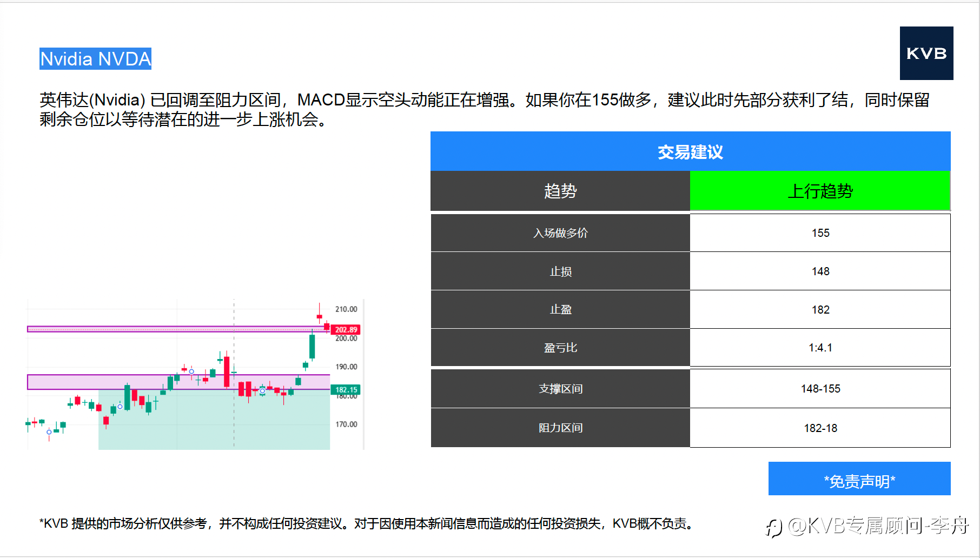The height and width of the screenshot is (558, 980).
Task: Click the support range 148-155
Action: (820, 389)
